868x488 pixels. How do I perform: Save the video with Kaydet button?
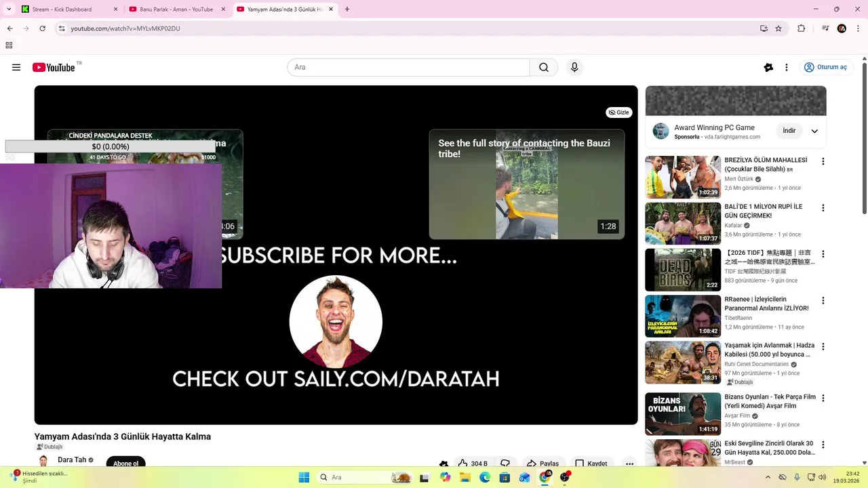pyautogui.click(x=591, y=464)
